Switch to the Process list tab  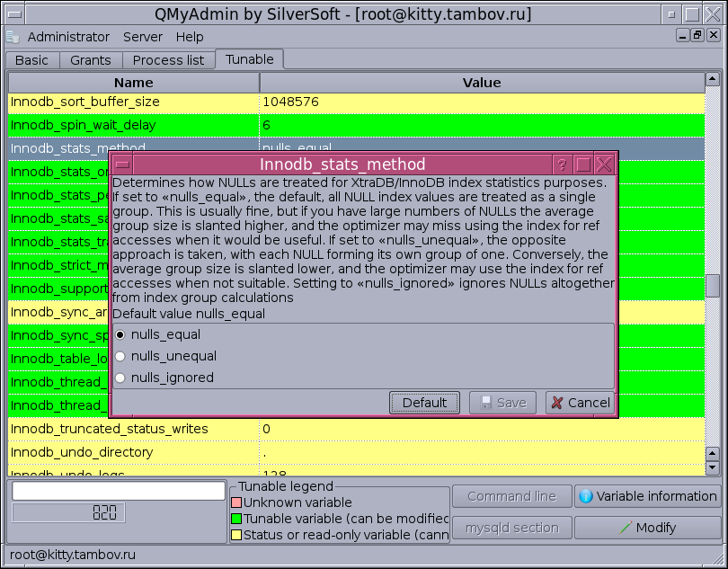click(168, 60)
